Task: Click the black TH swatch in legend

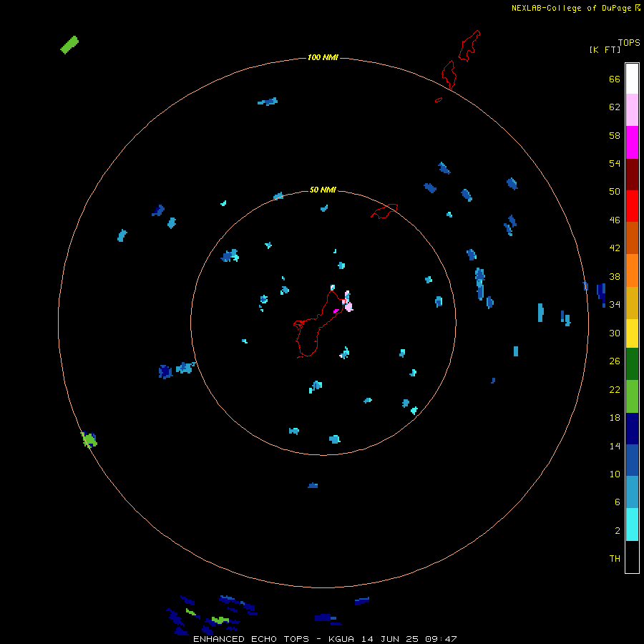Action: pos(632,557)
